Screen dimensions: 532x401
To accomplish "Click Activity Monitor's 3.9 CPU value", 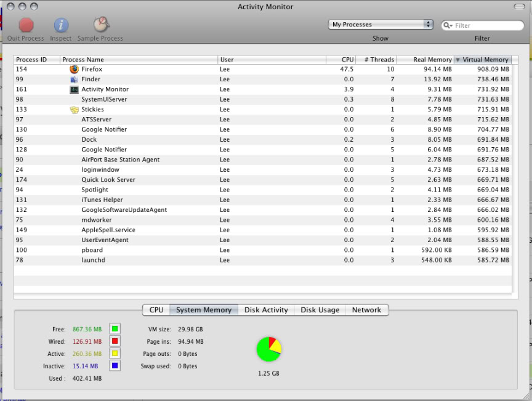I will point(349,89).
